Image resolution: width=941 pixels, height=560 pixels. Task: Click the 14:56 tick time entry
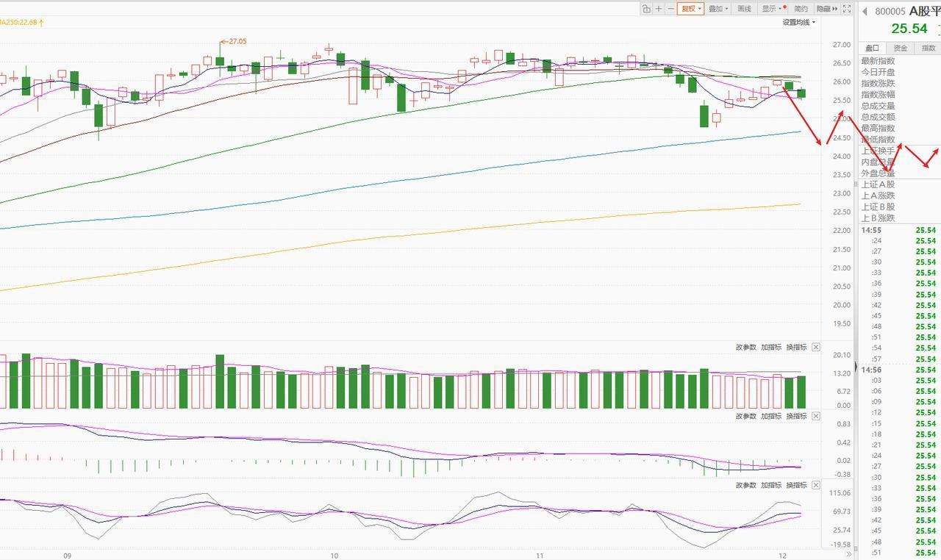(871, 370)
